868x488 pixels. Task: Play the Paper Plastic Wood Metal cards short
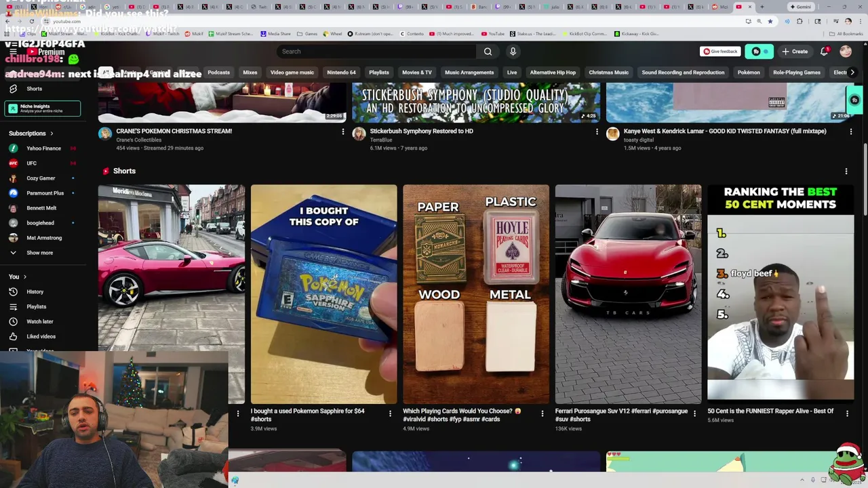[476, 294]
